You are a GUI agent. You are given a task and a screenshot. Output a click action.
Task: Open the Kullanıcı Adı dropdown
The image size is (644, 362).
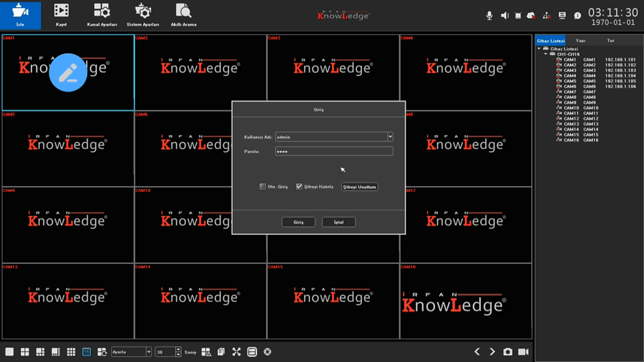click(x=390, y=137)
